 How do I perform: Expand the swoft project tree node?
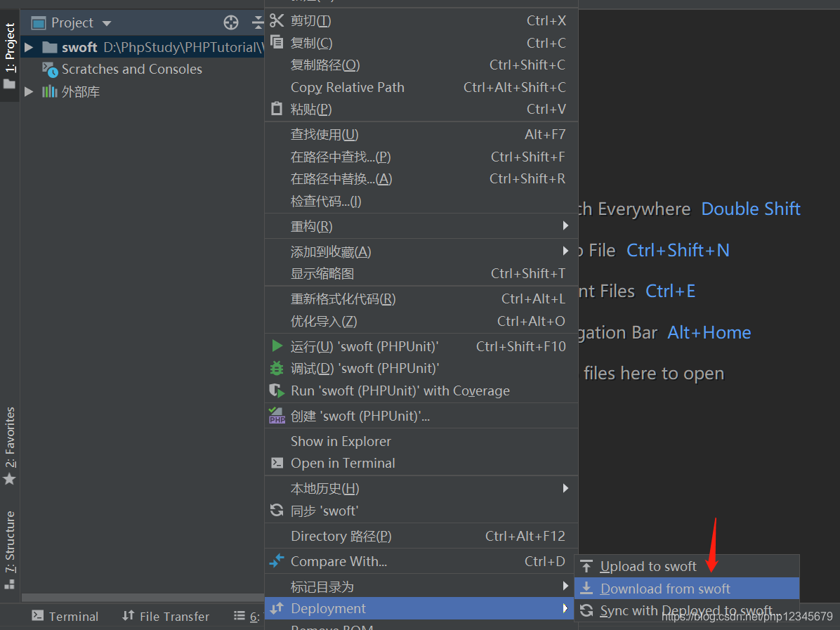pos(29,48)
